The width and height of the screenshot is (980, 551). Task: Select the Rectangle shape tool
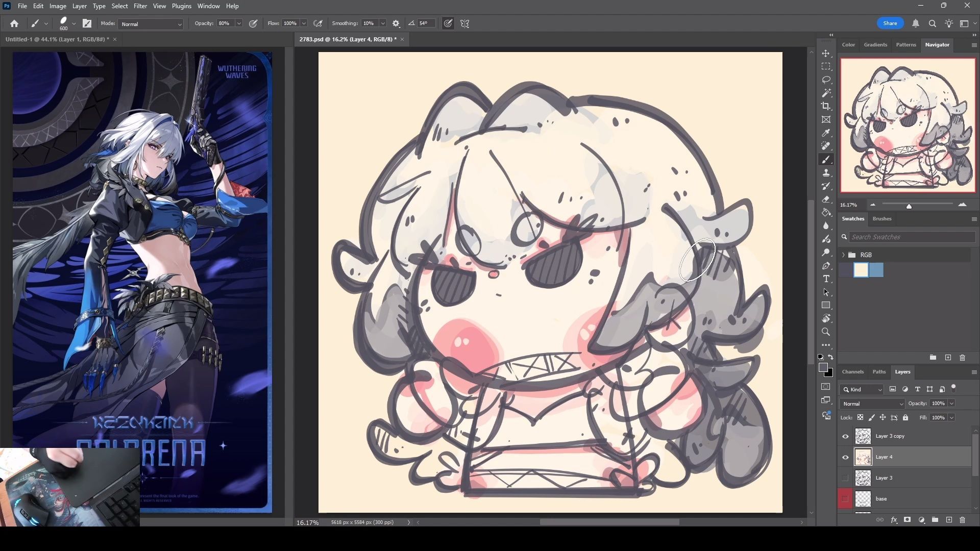(x=826, y=306)
